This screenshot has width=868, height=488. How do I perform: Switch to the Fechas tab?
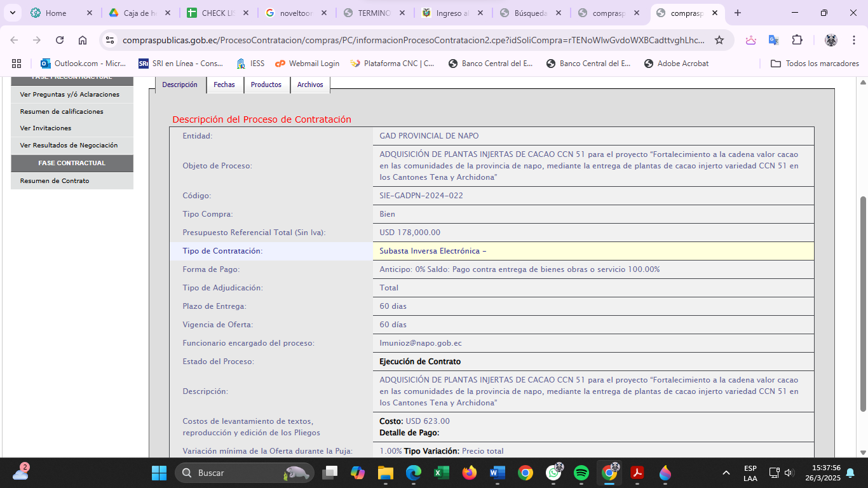224,85
